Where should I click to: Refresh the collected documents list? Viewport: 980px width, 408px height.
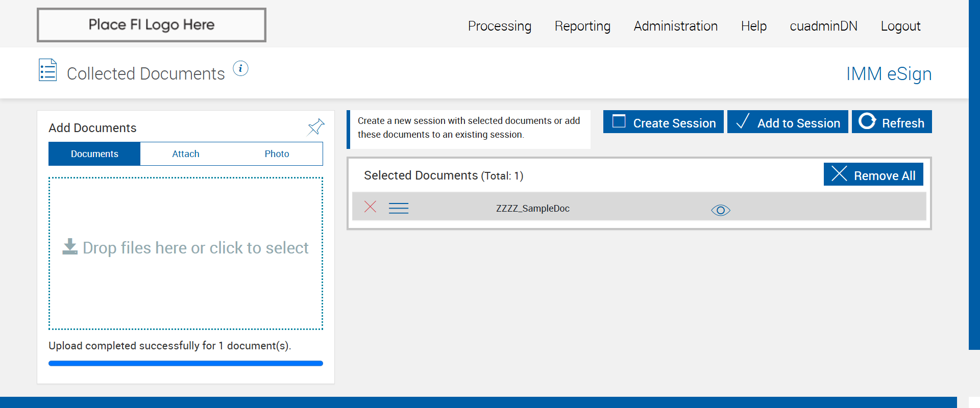891,122
